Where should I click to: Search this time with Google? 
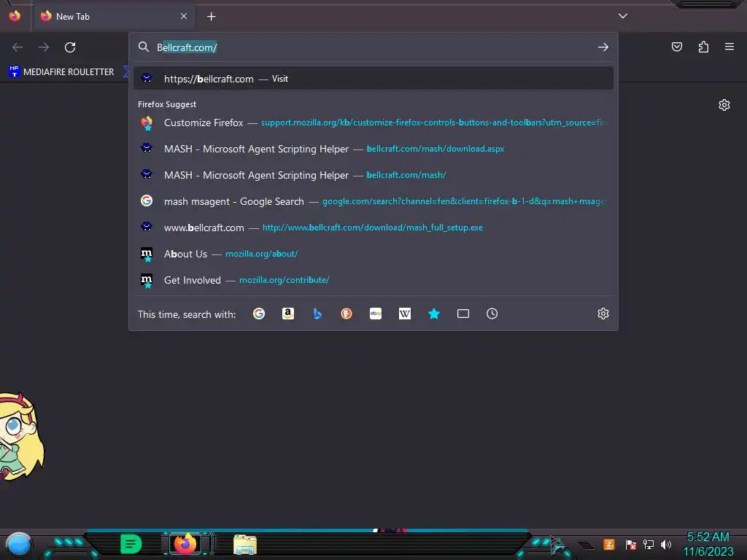click(x=259, y=314)
